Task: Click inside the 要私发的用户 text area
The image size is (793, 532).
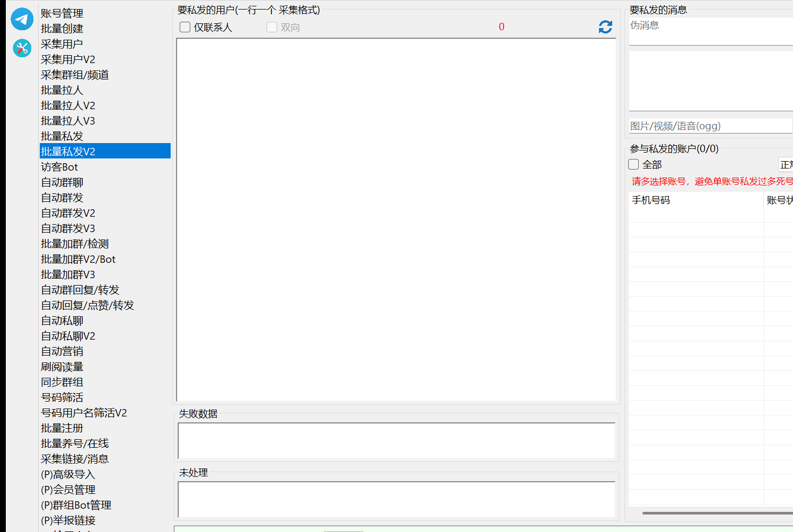Action: (x=396, y=220)
